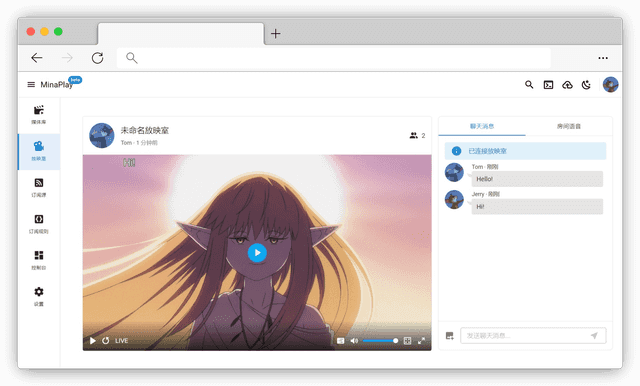This screenshot has height=386, width=640.
Task: Click the room owner avatar beside the room title
Action: click(102, 135)
